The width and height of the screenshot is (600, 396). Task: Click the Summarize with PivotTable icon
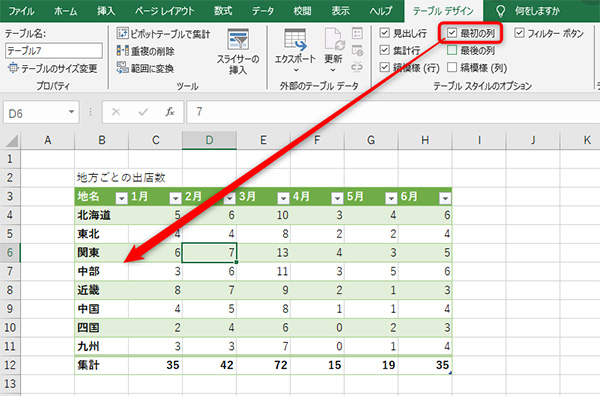(122, 34)
